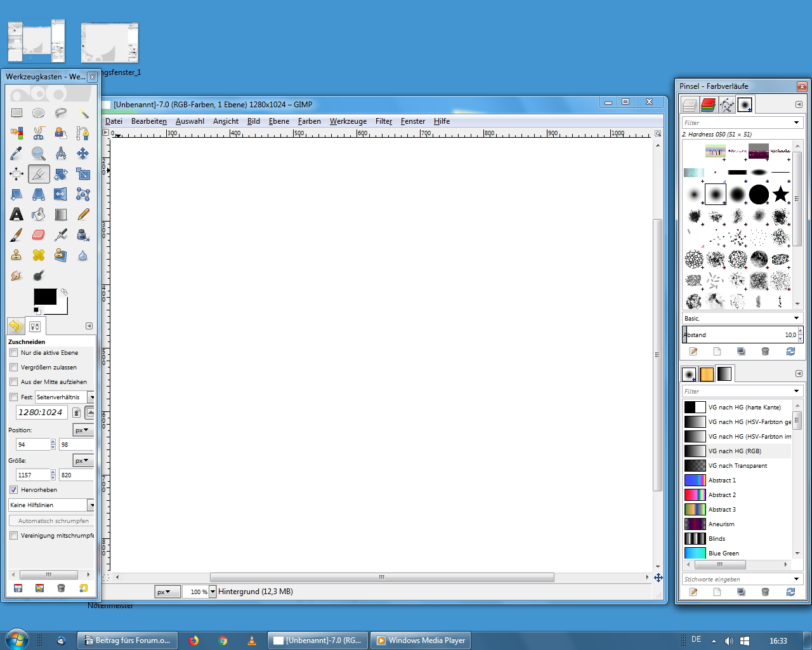Screen dimensions: 812x650
Task: Click the star-shaped brush
Action: pos(780,194)
